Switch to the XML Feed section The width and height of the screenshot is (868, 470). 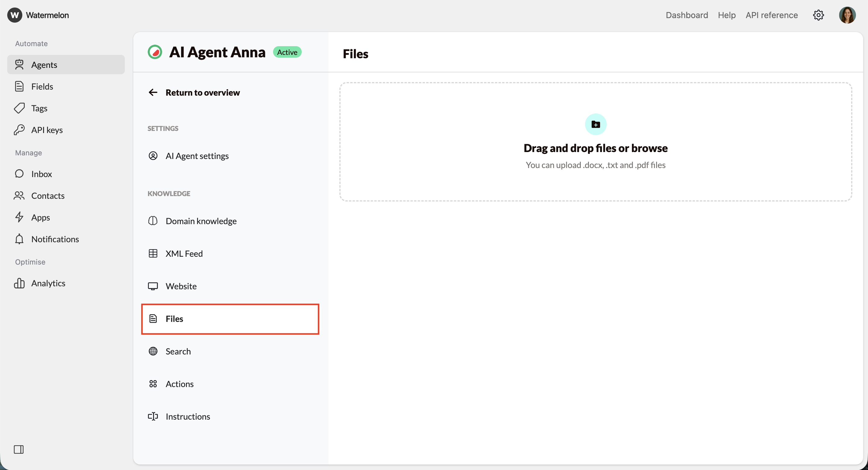pyautogui.click(x=184, y=253)
